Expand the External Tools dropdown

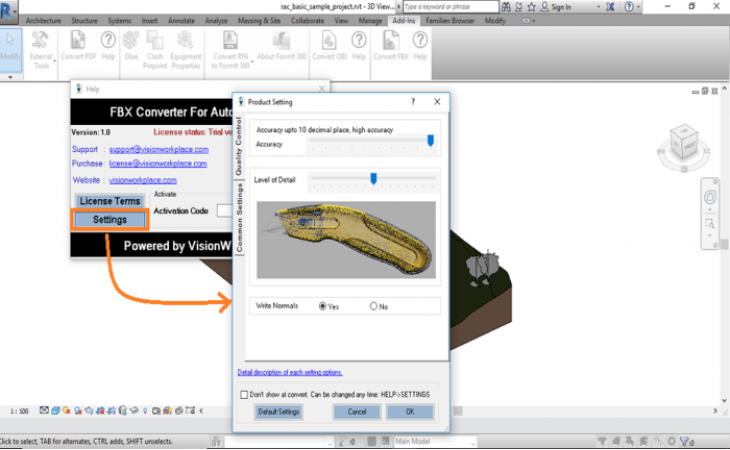coord(54,61)
